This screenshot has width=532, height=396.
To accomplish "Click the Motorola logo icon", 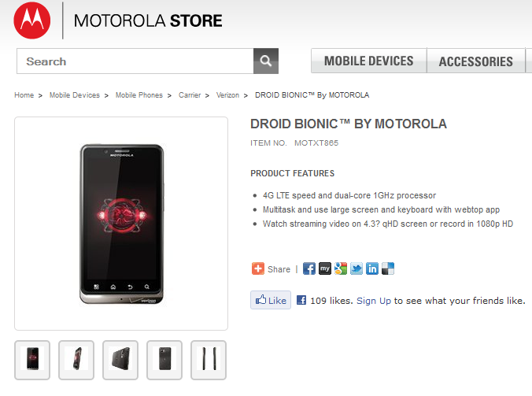I will (32, 20).
